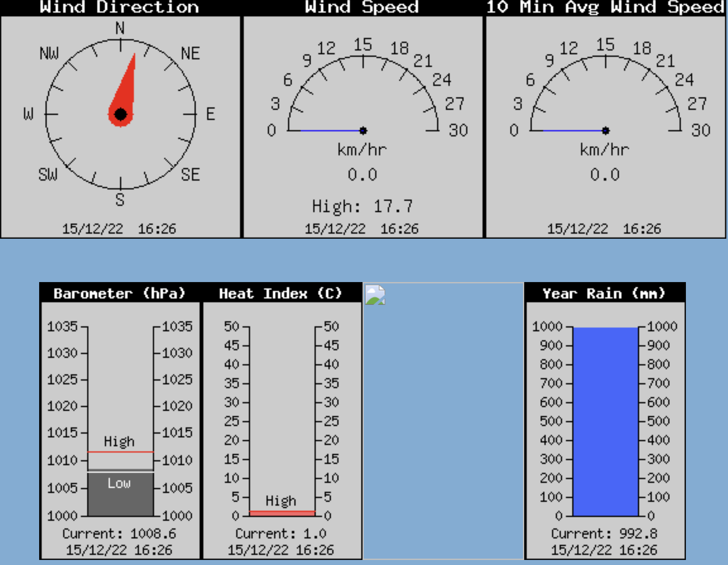Click the Heat Index (C) header
This screenshot has width=728, height=565.
(280, 293)
